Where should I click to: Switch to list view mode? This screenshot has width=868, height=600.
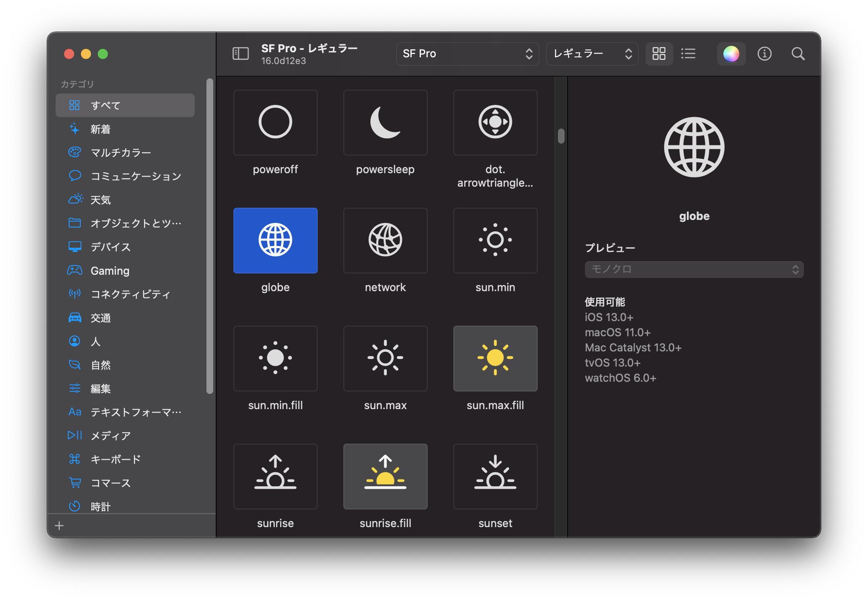tap(688, 54)
